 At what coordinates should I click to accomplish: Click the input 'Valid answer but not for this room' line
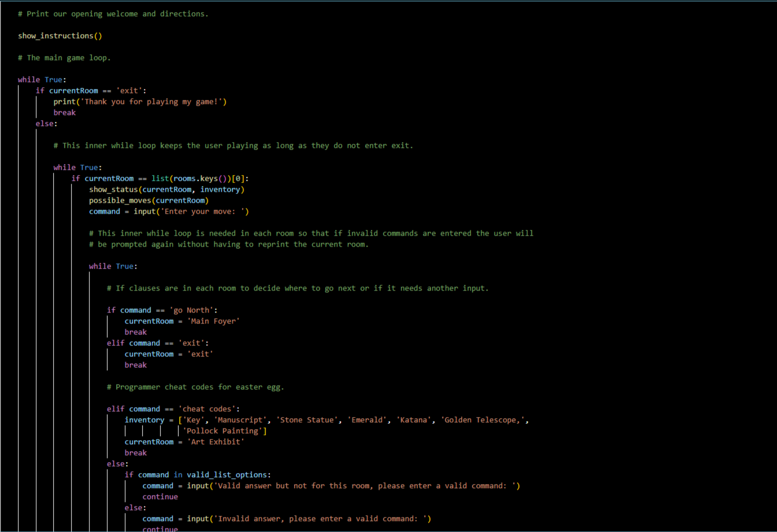(332, 486)
